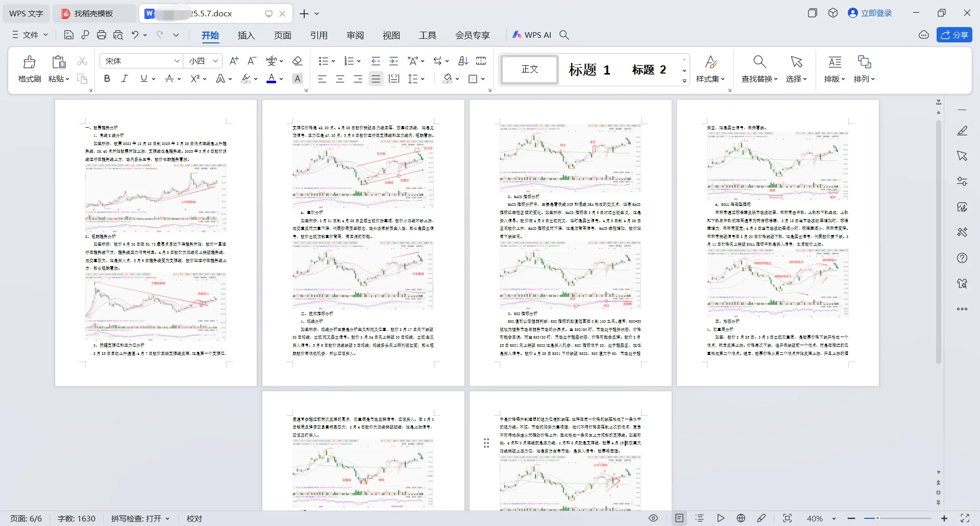Select the 格式刷 format painter tool
The image size is (980, 526).
point(29,69)
